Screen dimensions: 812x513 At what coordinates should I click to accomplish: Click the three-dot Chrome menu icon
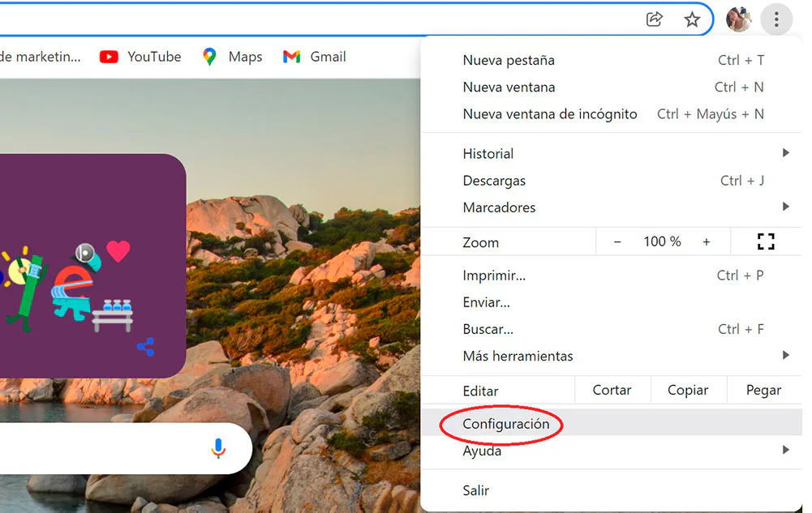pos(775,19)
